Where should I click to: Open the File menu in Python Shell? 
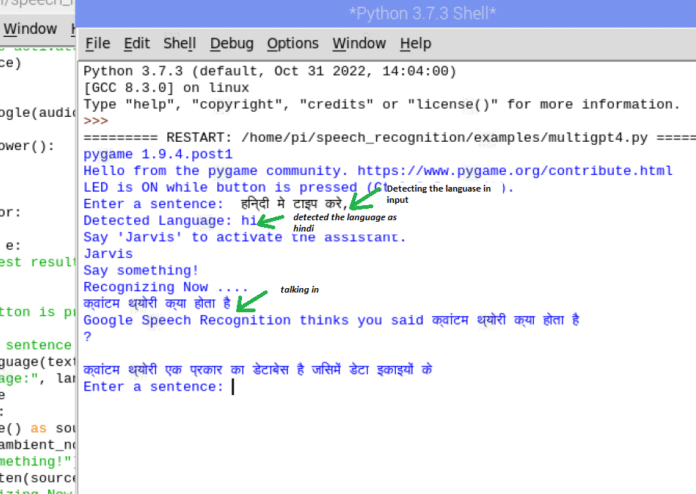coord(97,43)
